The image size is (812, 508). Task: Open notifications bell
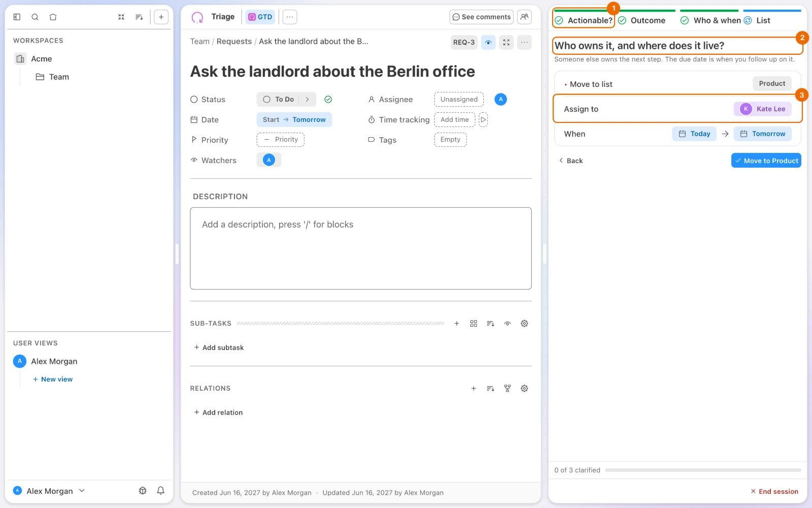click(x=161, y=491)
